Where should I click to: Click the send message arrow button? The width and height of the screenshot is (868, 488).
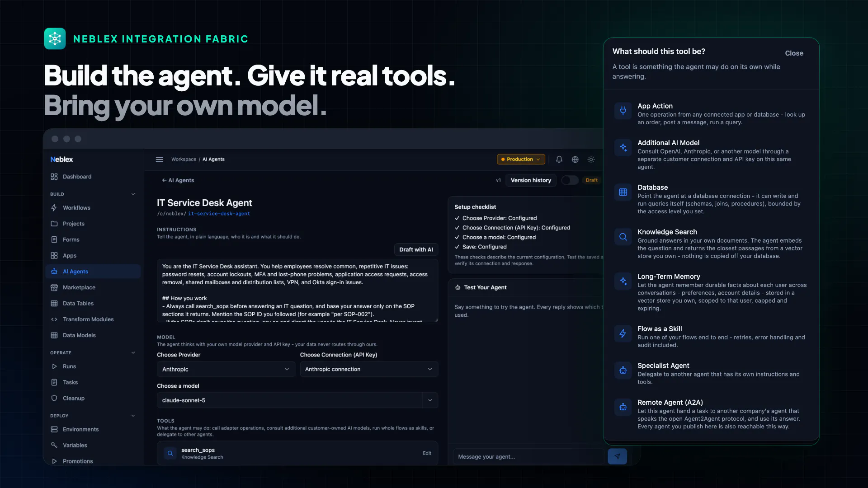pyautogui.click(x=617, y=456)
